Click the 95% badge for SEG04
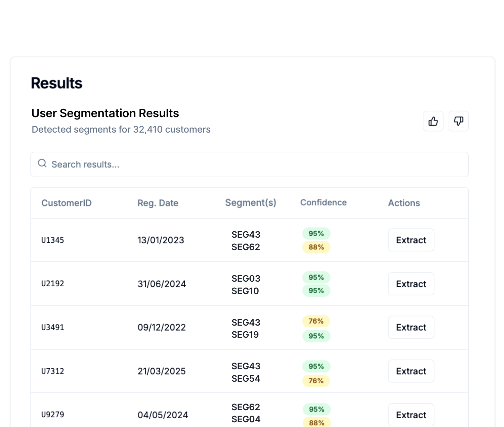Viewport: 504px width, 427px height. click(316, 410)
